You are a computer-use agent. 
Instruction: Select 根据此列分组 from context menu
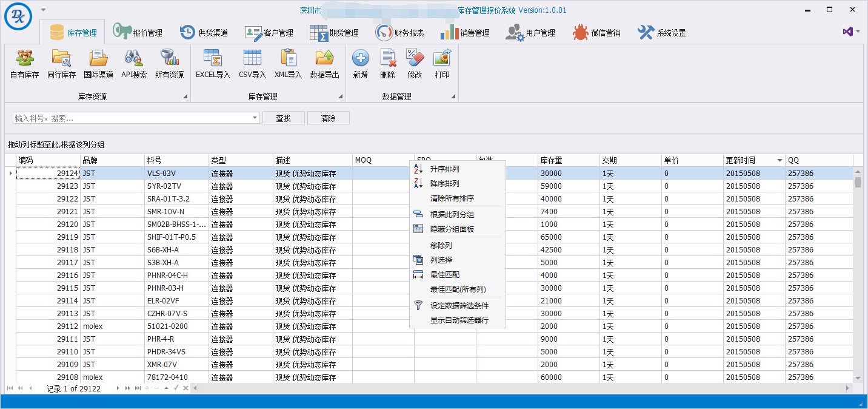(452, 215)
